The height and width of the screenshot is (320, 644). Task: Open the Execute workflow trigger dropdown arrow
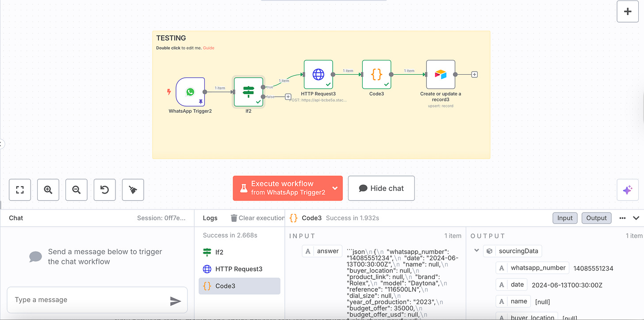(335, 188)
